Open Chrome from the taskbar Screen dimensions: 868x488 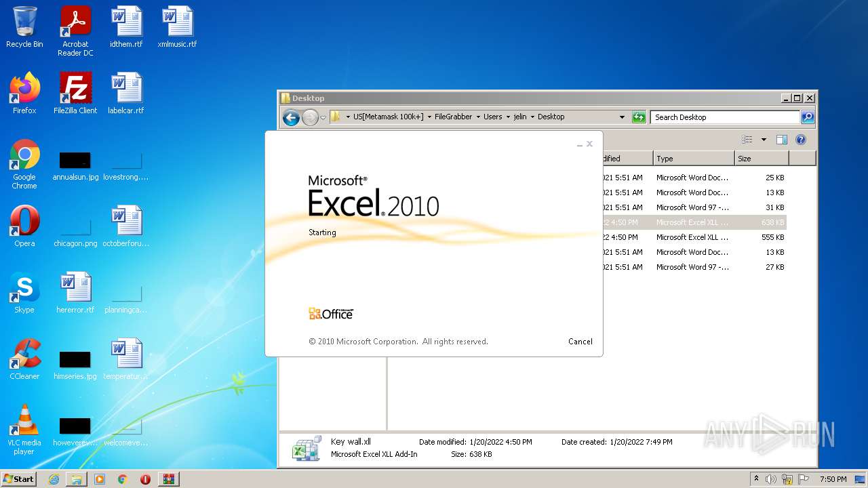click(x=123, y=479)
